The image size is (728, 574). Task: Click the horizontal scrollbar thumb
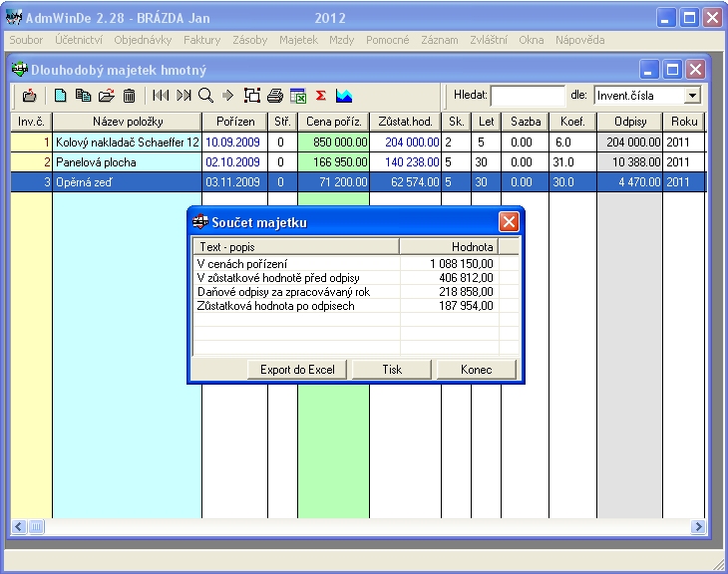point(36,527)
